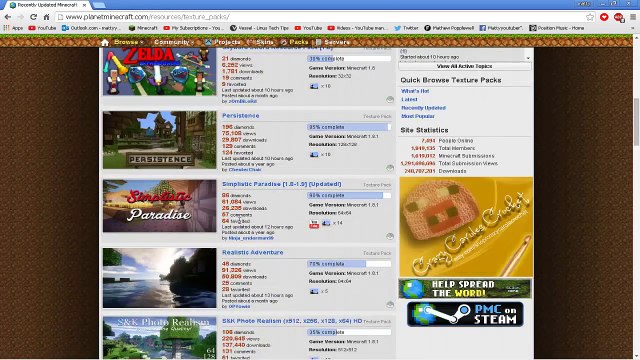Image resolution: width=640 pixels, height=360 pixels.
Task: Open the Twitter bookmark
Action: (x=407, y=28)
